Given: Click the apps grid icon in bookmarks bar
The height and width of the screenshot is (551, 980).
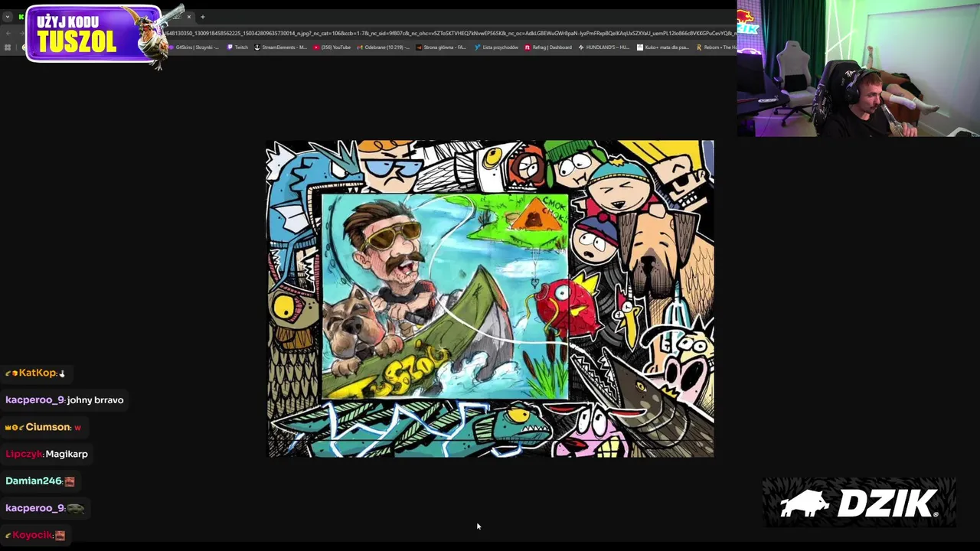Looking at the screenshot, I should [x=8, y=47].
